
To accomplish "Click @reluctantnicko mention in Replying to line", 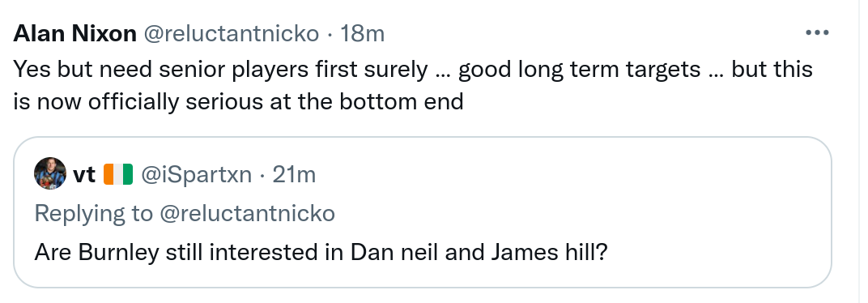I will pyautogui.click(x=247, y=213).
